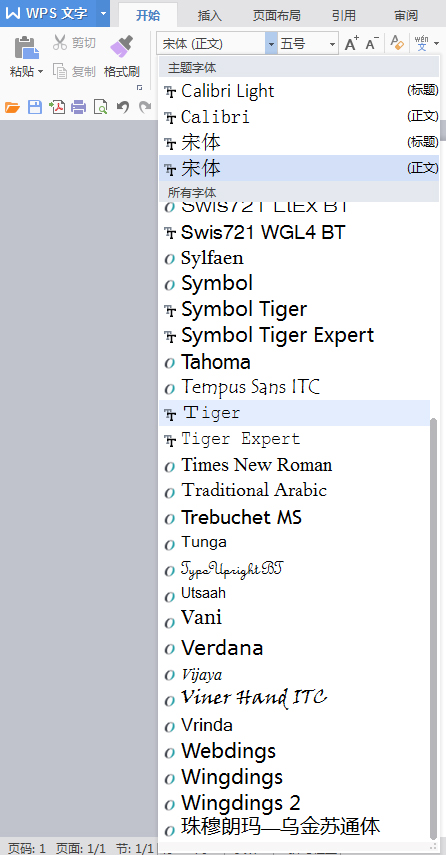Decrease font size with A- icon
446x855 pixels.
click(372, 44)
